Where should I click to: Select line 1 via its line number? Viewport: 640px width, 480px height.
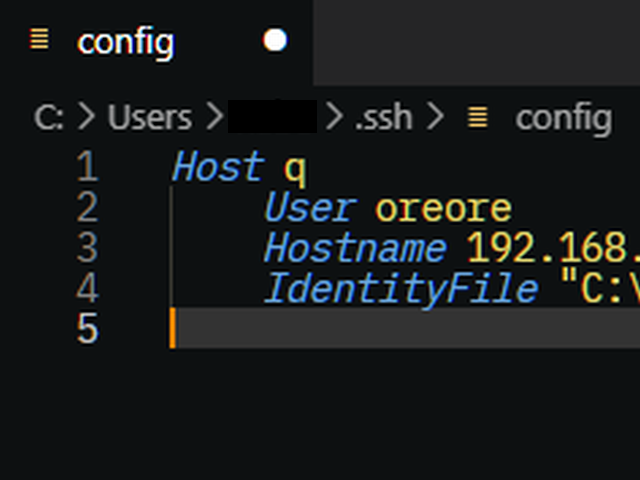click(87, 167)
